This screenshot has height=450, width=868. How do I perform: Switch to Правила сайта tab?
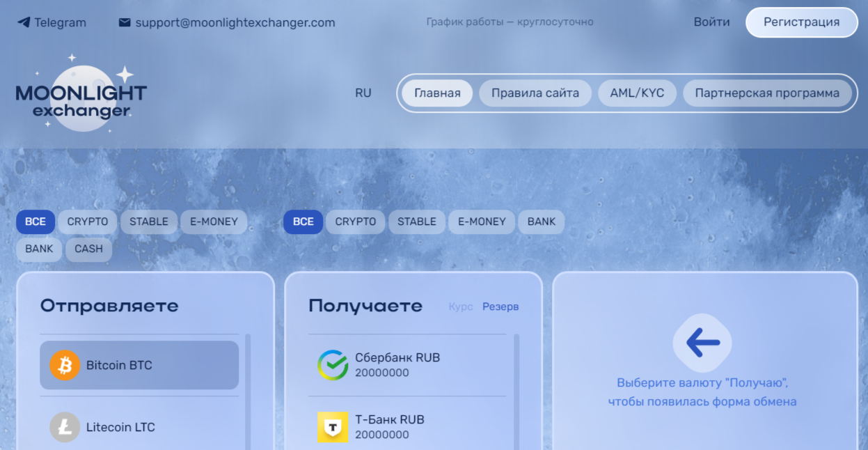[x=535, y=92]
